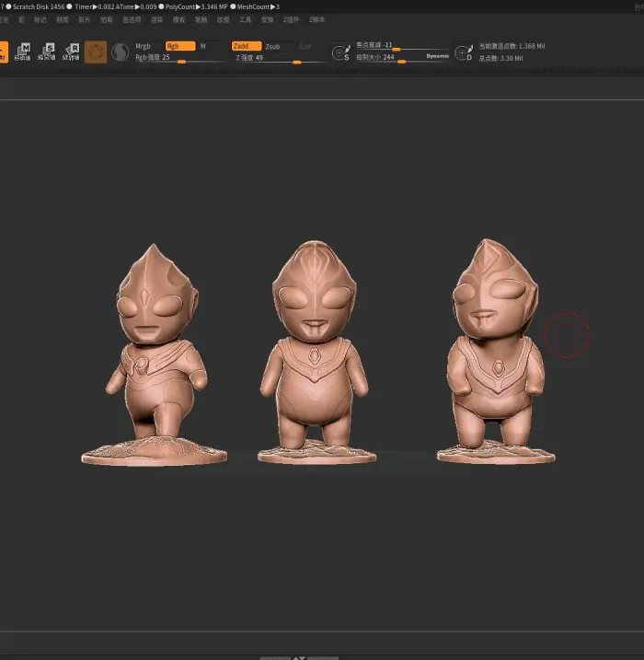Click the brush icon marked S
The width and height of the screenshot is (644, 660).
pos(341,52)
